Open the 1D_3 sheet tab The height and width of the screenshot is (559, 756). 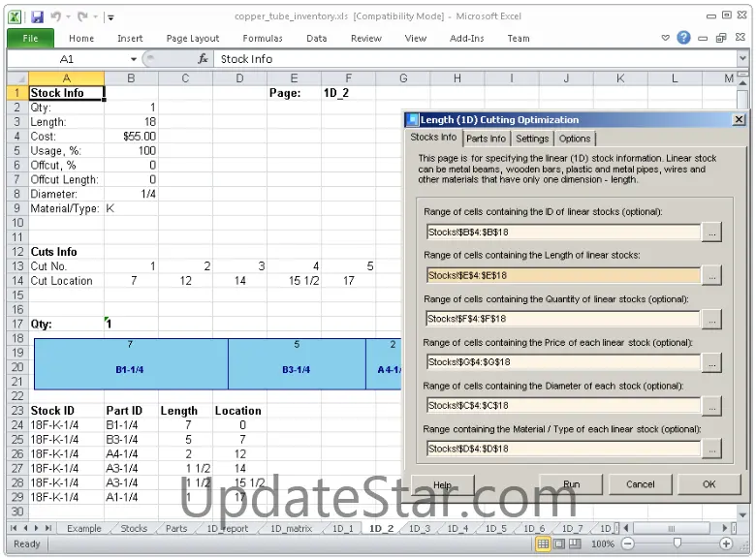tap(420, 529)
